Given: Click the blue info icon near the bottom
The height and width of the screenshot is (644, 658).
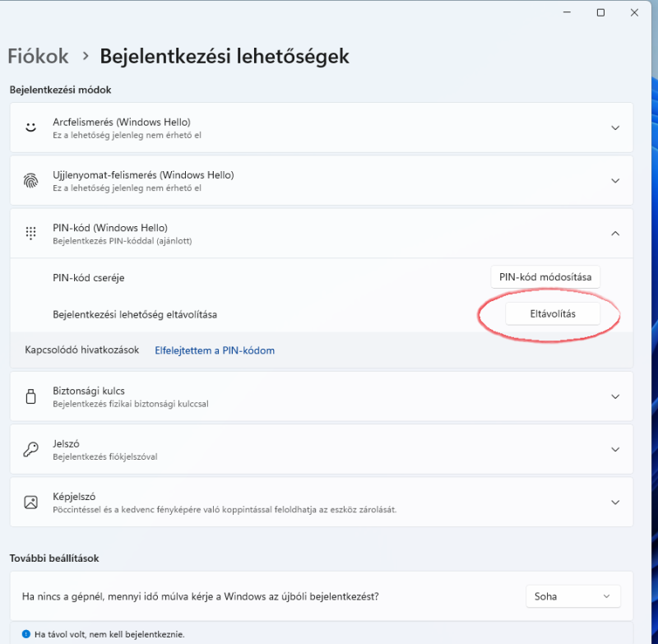Looking at the screenshot, I should point(26,634).
